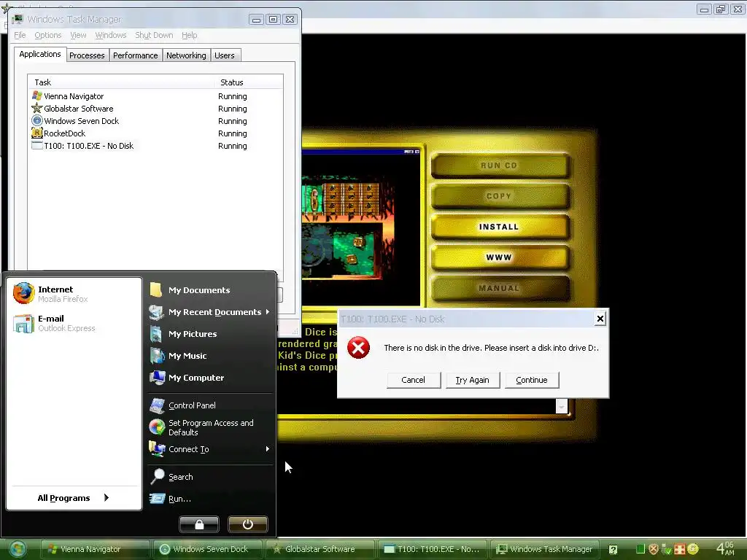Click the MANUAL gold button

(499, 288)
